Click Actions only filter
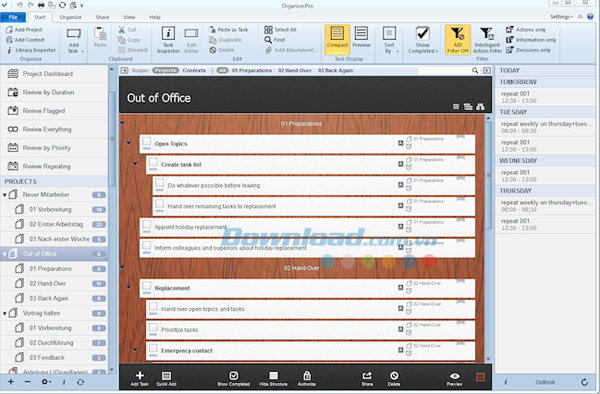The height and width of the screenshot is (394, 600). 526,29
